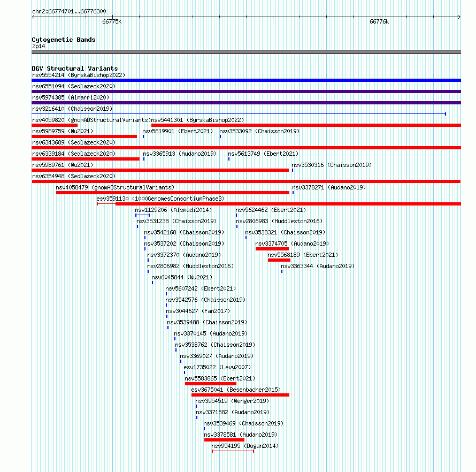Click nsv2806982 (Huddleston2016) label
This screenshot has width=476, height=472.
tap(190, 266)
